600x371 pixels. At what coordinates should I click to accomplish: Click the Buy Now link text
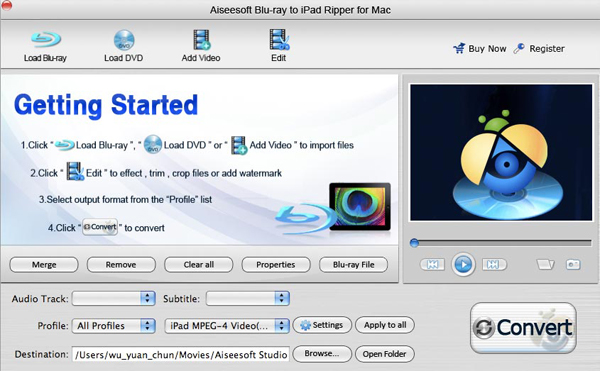(x=487, y=49)
